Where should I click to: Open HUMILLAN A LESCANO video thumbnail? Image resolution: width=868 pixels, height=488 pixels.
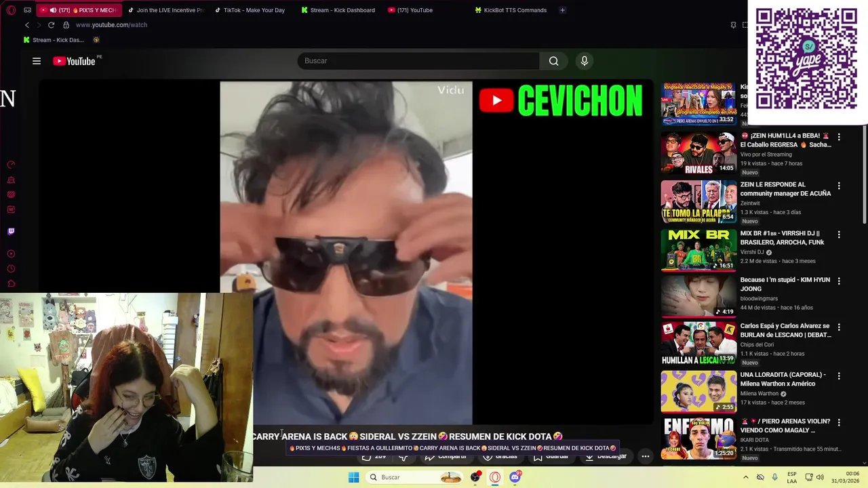698,343
